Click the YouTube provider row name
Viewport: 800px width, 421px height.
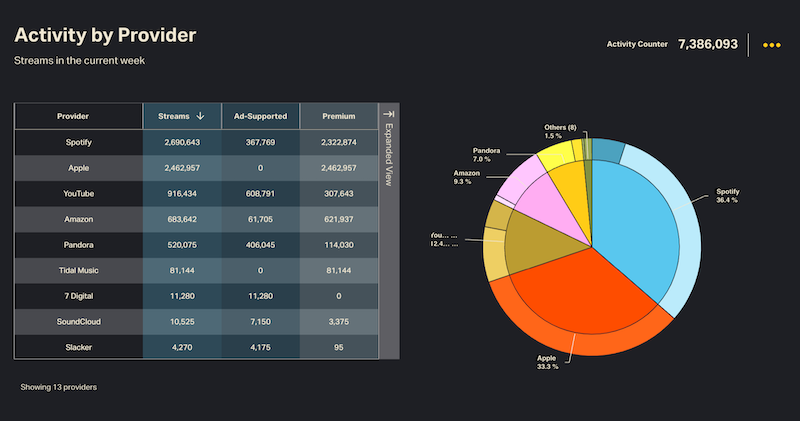(x=78, y=193)
